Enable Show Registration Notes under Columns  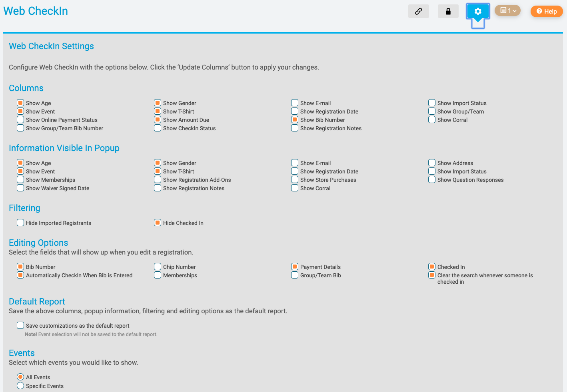295,128
